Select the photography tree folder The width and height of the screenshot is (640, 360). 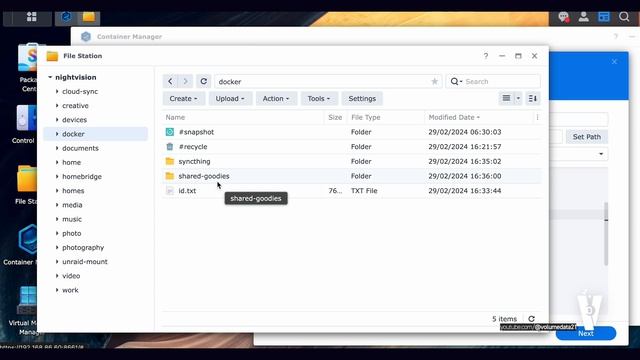pos(83,247)
